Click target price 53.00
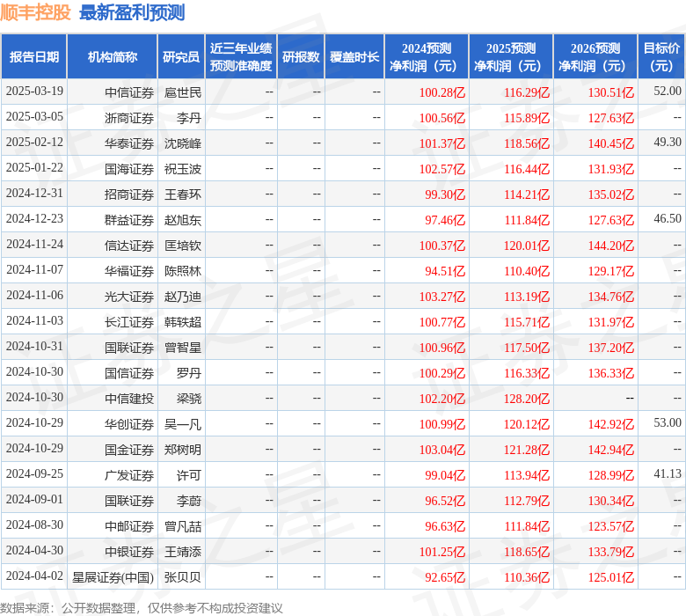686x616 pixels. click(668, 422)
